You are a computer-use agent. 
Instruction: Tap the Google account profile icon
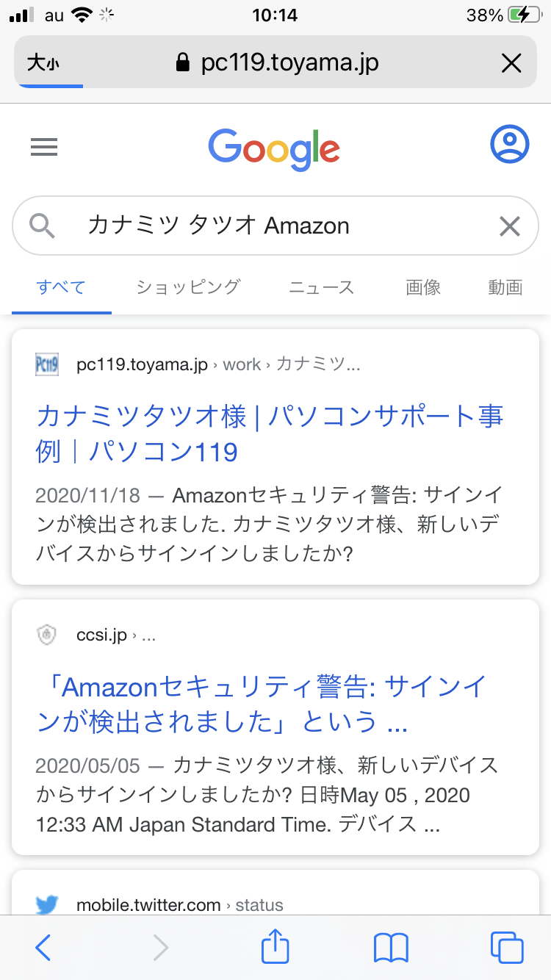tap(509, 145)
